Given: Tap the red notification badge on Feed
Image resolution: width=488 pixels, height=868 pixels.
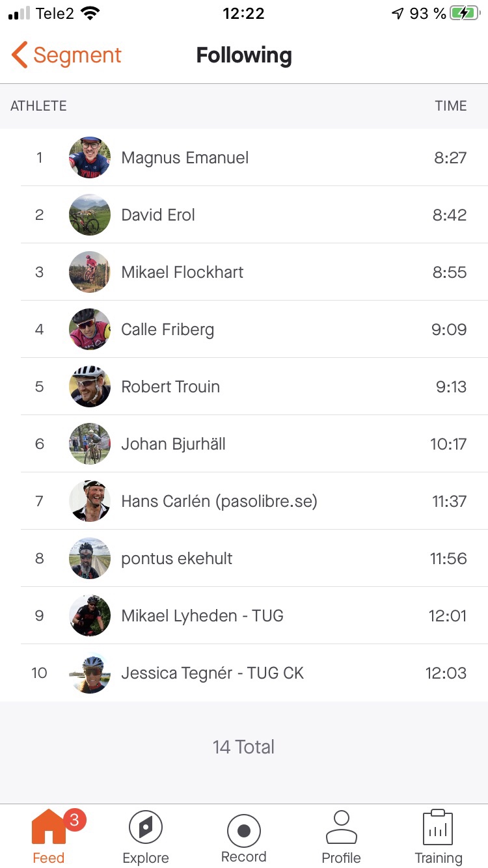Looking at the screenshot, I should [x=74, y=820].
